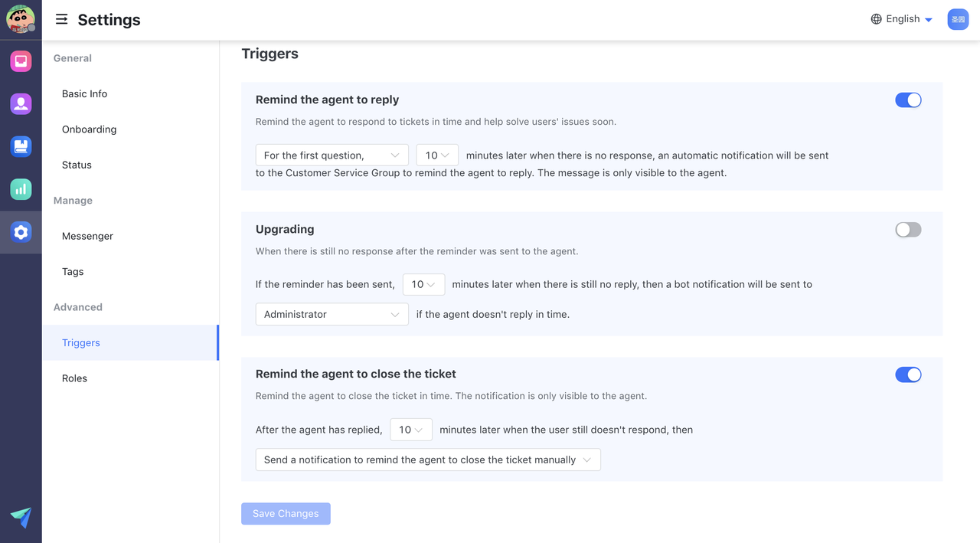Disable the Remind the agent to reply toggle
This screenshot has width=980, height=543.
pos(908,100)
